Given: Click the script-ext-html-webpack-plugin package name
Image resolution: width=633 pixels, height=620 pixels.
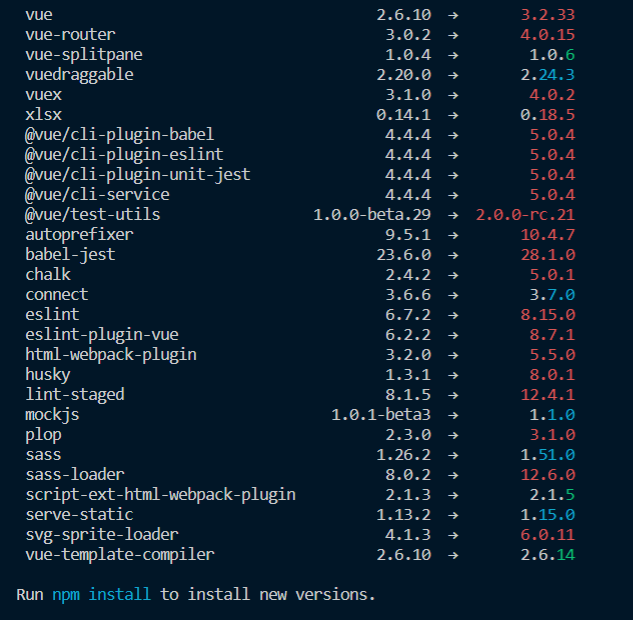Looking at the screenshot, I should pos(160,494).
